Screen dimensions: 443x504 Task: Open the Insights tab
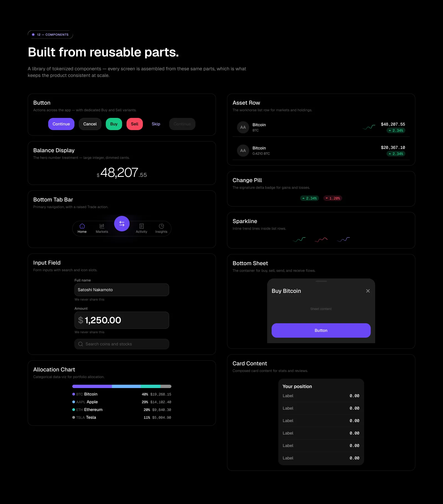pos(161,228)
